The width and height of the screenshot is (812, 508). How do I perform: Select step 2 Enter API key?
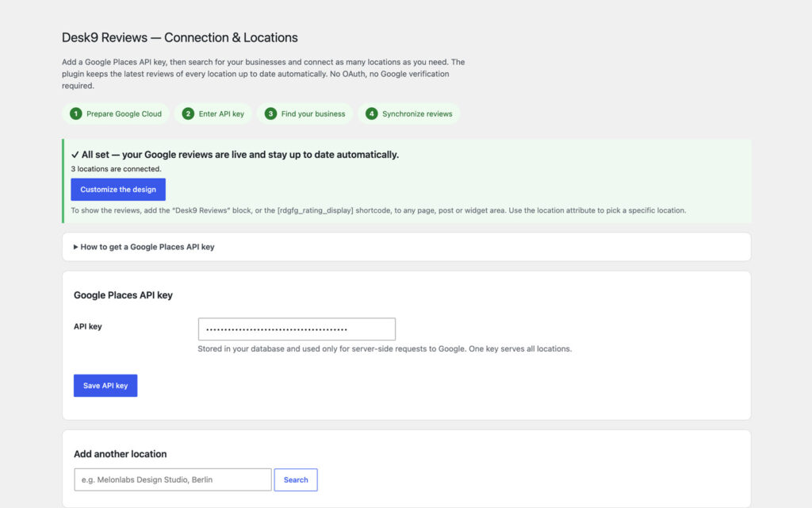click(x=213, y=114)
